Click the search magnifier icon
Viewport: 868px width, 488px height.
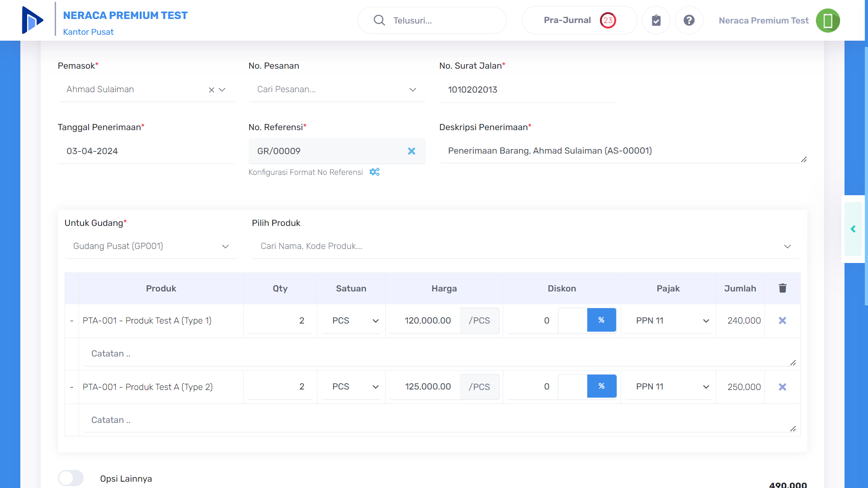click(379, 20)
